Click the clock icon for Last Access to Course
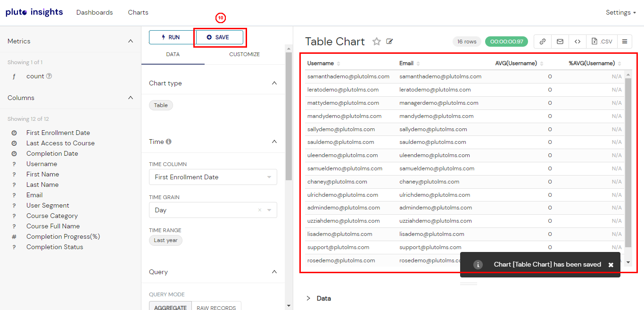The height and width of the screenshot is (310, 644). pyautogui.click(x=14, y=143)
